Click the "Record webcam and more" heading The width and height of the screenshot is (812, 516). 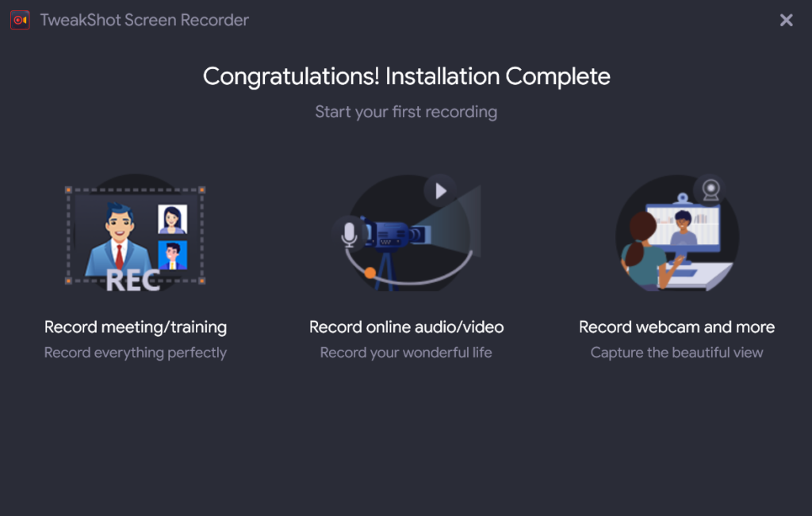[x=677, y=327]
